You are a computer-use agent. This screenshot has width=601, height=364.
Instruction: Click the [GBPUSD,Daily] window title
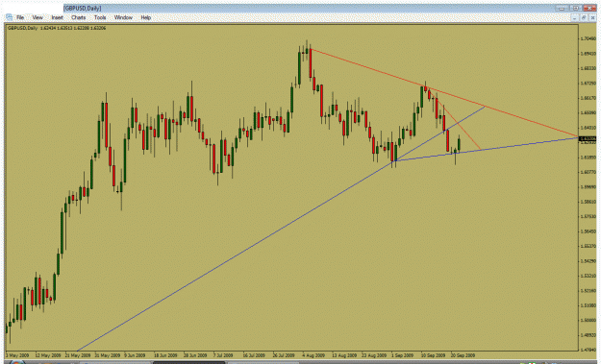(x=83, y=9)
